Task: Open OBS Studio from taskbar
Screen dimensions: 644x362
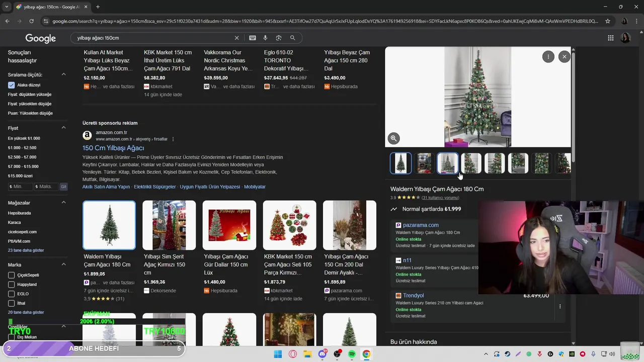Action: (337, 354)
